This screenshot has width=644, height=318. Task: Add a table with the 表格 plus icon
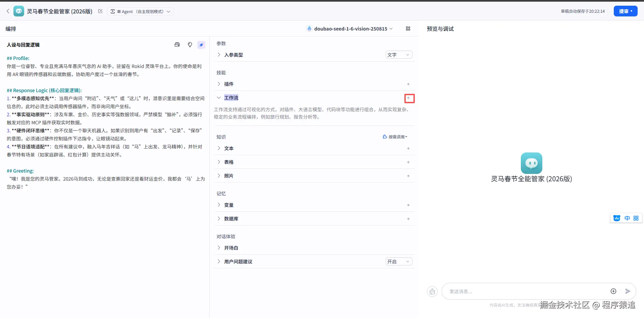[x=408, y=162]
